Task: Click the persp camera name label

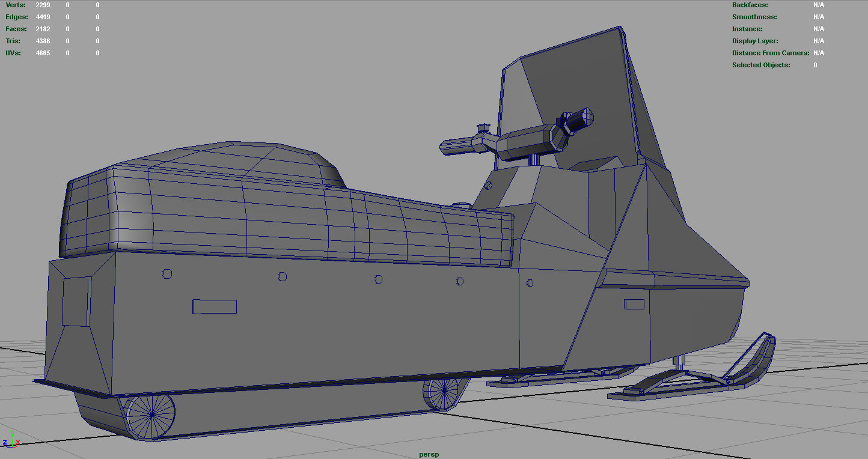Action: [x=429, y=454]
